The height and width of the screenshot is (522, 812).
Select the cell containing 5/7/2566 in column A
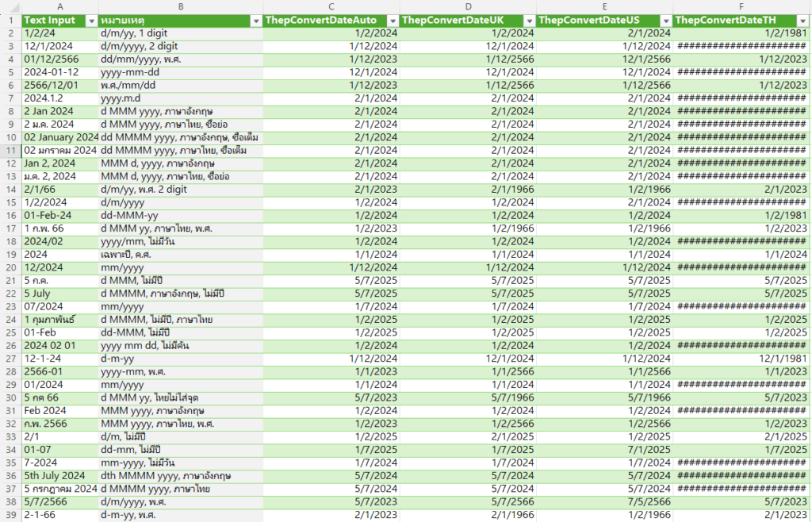tap(60, 502)
